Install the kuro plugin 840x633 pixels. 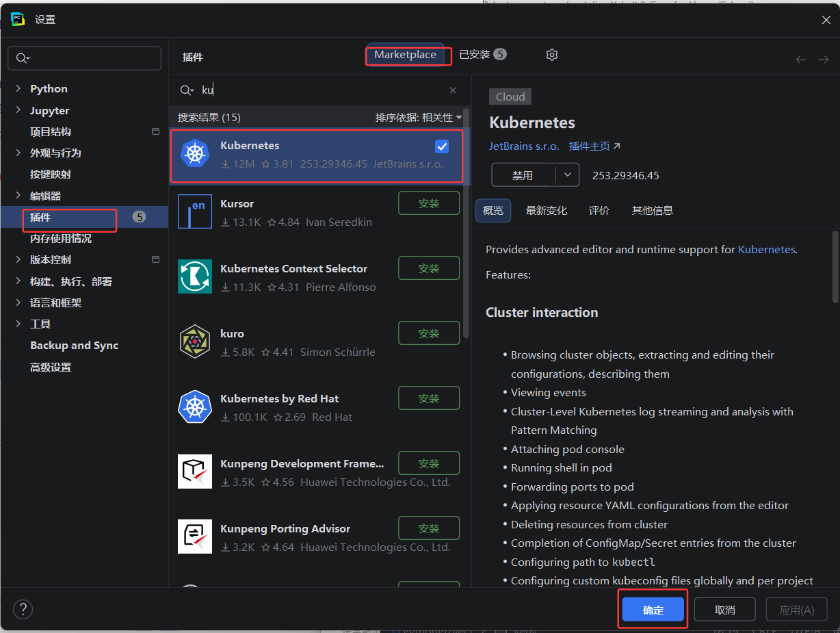[x=429, y=333]
